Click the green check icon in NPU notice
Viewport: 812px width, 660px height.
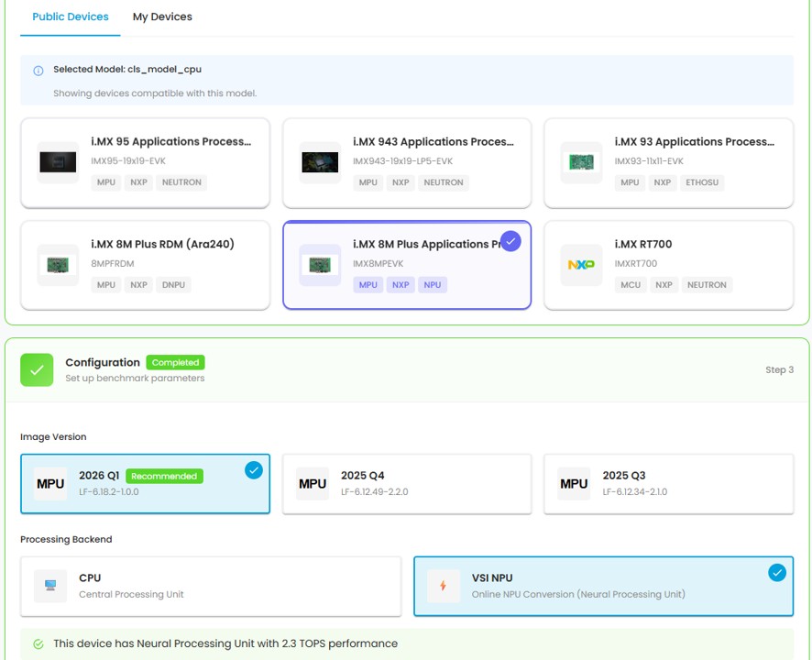(38, 643)
